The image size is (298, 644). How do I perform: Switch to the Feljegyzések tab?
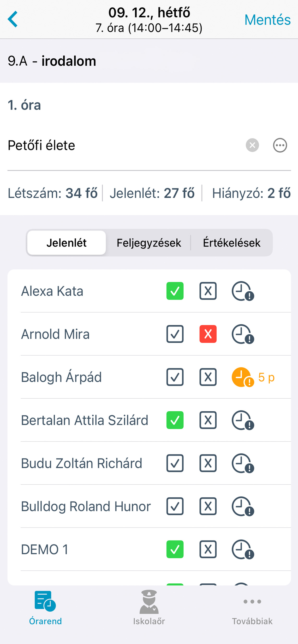[x=149, y=243]
